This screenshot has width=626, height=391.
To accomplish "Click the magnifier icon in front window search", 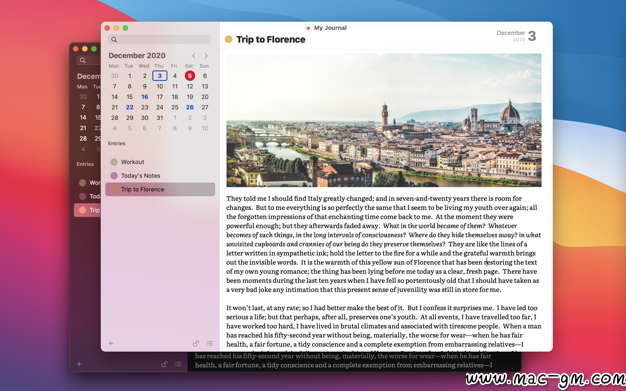I will [x=114, y=40].
